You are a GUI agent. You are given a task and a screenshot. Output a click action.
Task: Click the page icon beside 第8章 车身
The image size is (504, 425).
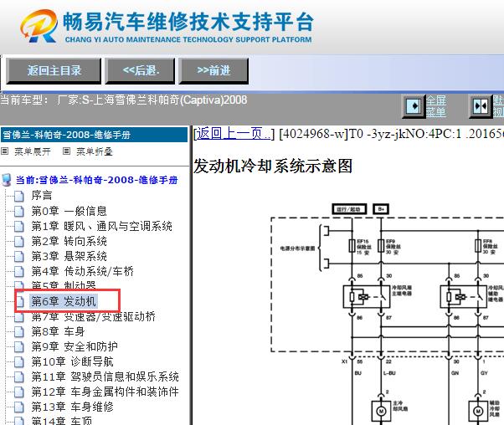[x=19, y=331]
